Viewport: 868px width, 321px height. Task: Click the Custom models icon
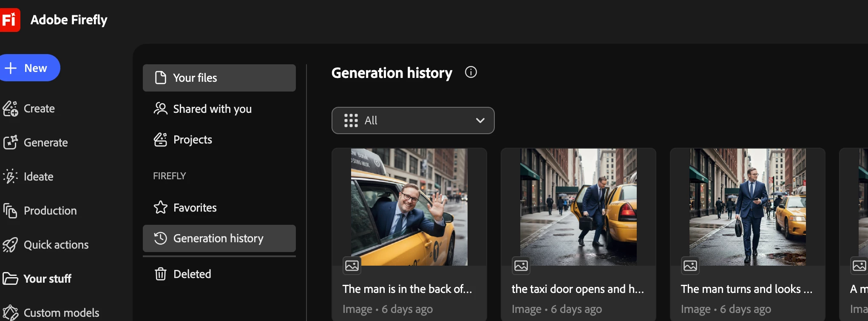(10, 313)
